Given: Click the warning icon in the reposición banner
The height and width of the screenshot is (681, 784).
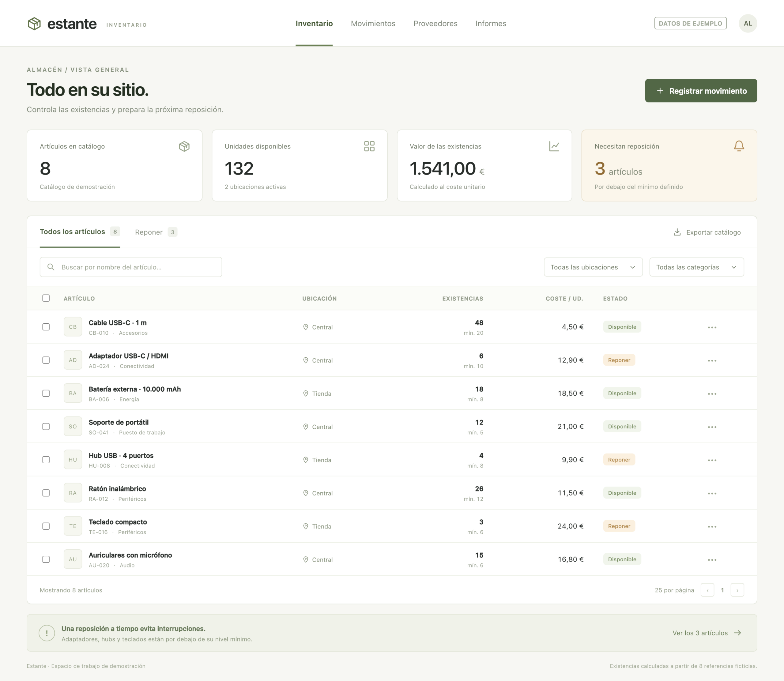Looking at the screenshot, I should click(x=47, y=633).
